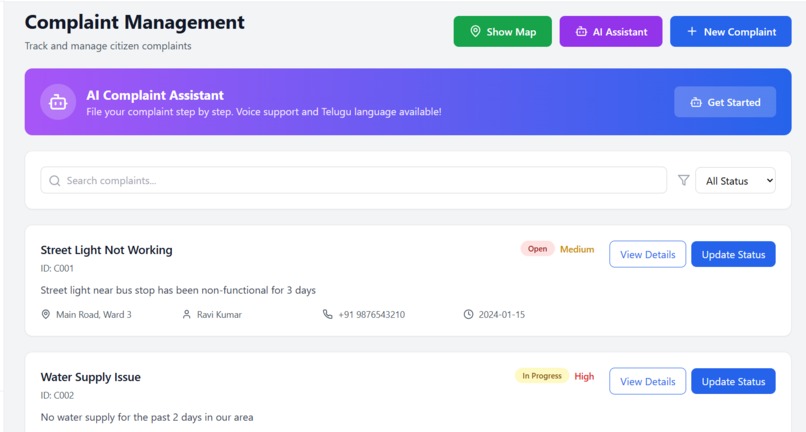Select the Water Supply Issue title
806x432 pixels.
point(90,377)
